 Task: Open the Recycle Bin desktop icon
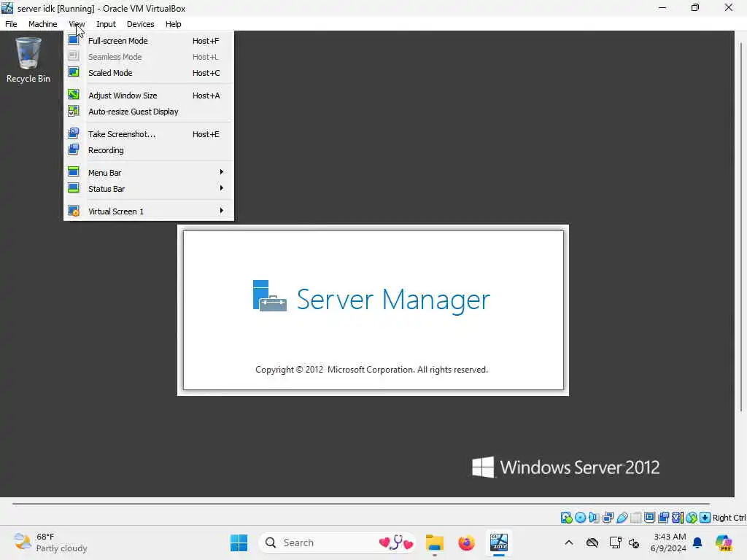pos(28,60)
